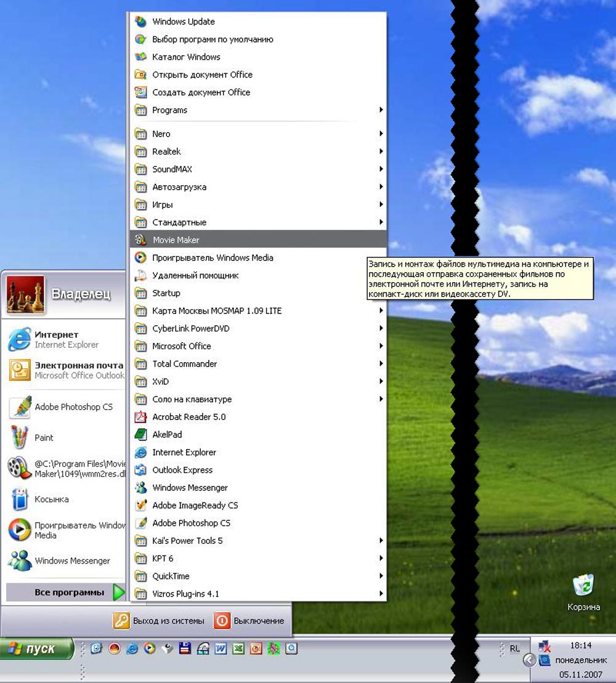The height and width of the screenshot is (683, 616).
Task: Click Windows Messenger in the recent programs list
Action: [72, 561]
